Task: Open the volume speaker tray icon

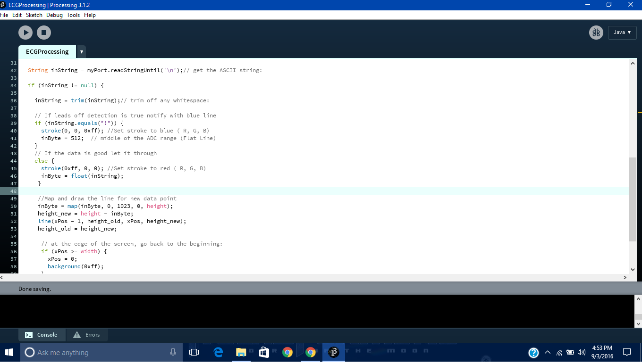Action: pos(582,353)
